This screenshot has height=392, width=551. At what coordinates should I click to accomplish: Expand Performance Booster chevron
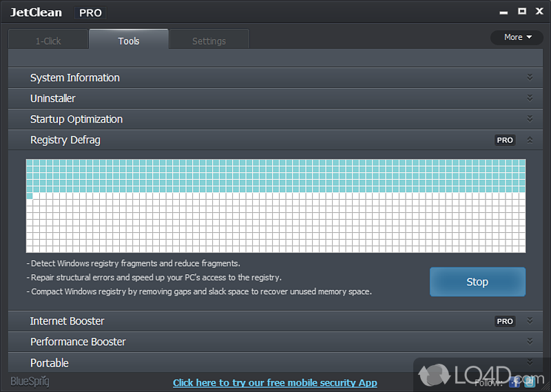coord(530,342)
